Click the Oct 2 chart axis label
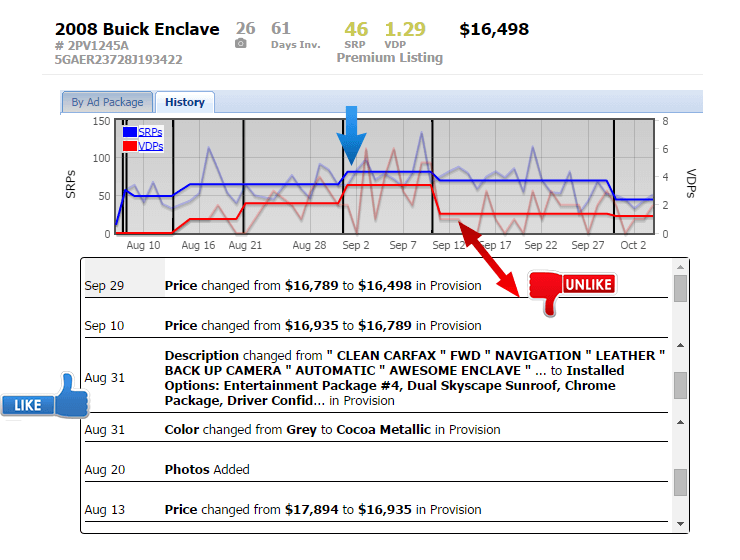This screenshot has width=740, height=560. tap(633, 245)
